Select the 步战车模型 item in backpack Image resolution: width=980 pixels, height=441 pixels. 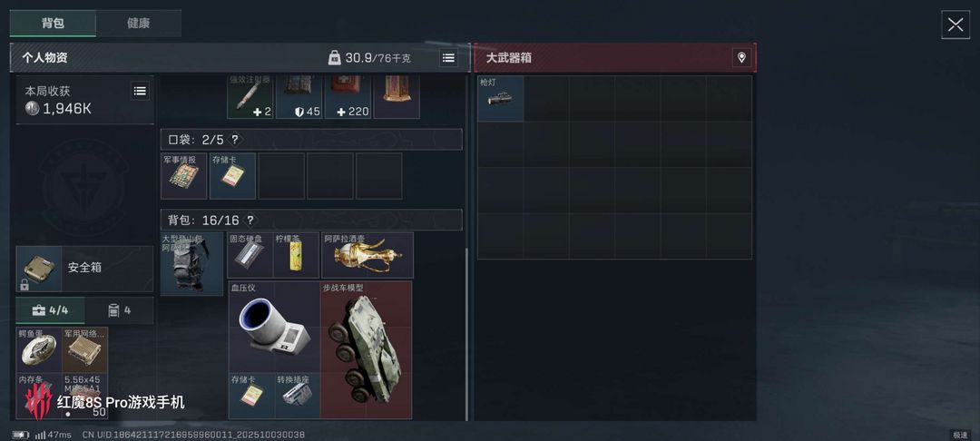tap(367, 349)
